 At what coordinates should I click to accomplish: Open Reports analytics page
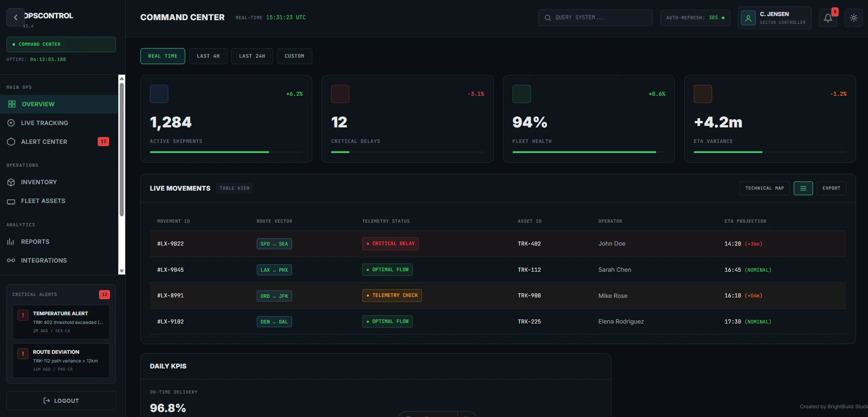tap(35, 241)
